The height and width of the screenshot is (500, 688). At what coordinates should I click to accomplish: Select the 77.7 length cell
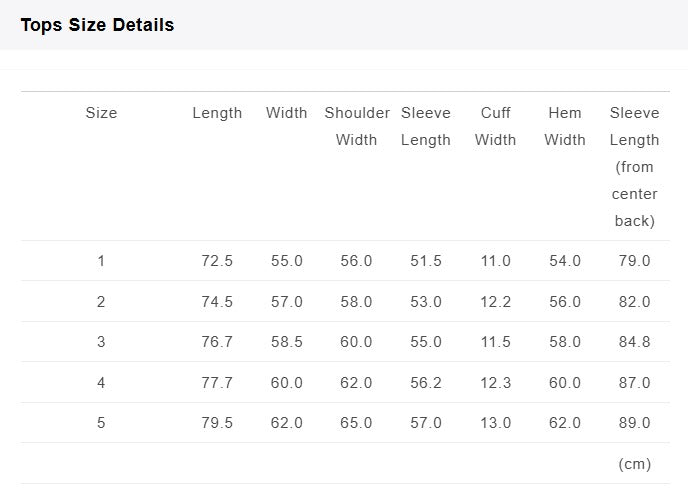coord(217,383)
